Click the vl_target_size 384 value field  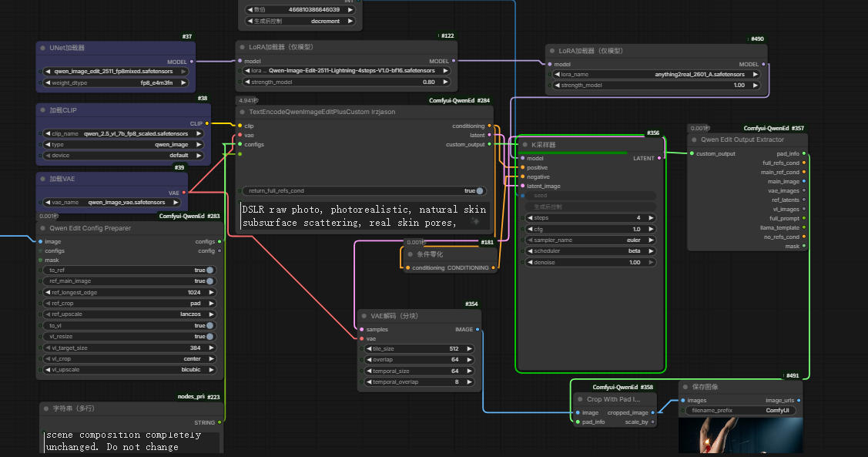pyautogui.click(x=129, y=348)
